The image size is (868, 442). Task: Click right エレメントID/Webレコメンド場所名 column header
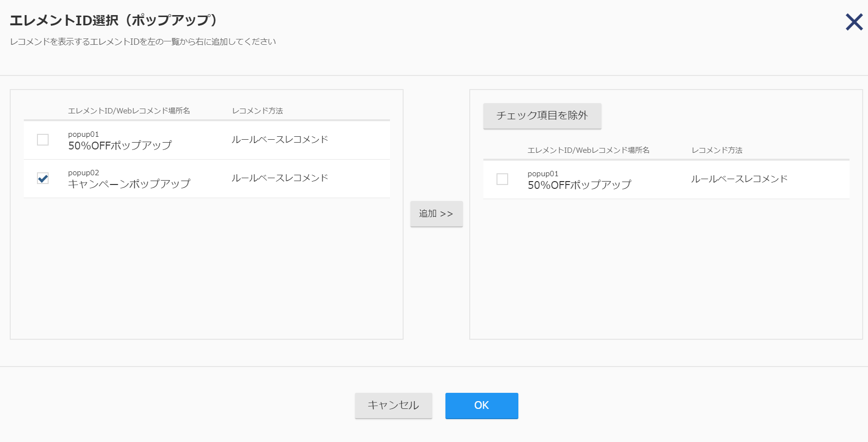tap(588, 150)
